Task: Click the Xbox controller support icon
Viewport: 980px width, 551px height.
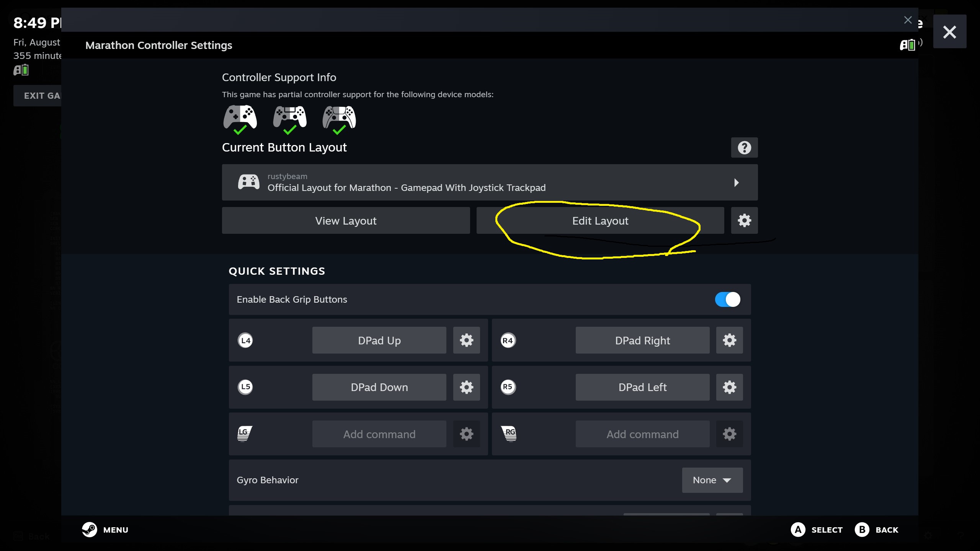Action: [240, 119]
